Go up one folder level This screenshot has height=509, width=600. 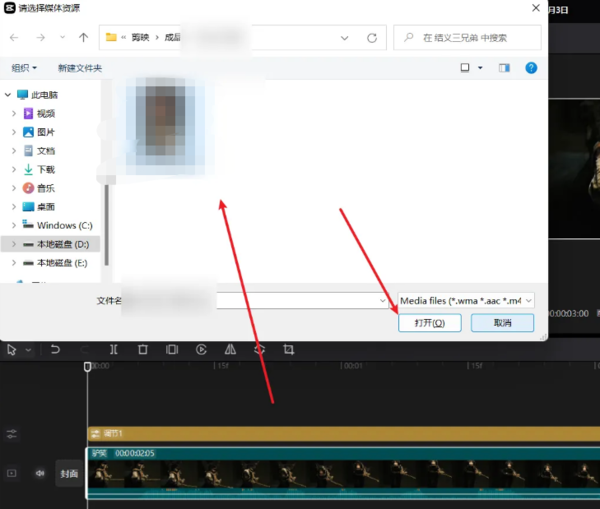pyautogui.click(x=83, y=38)
